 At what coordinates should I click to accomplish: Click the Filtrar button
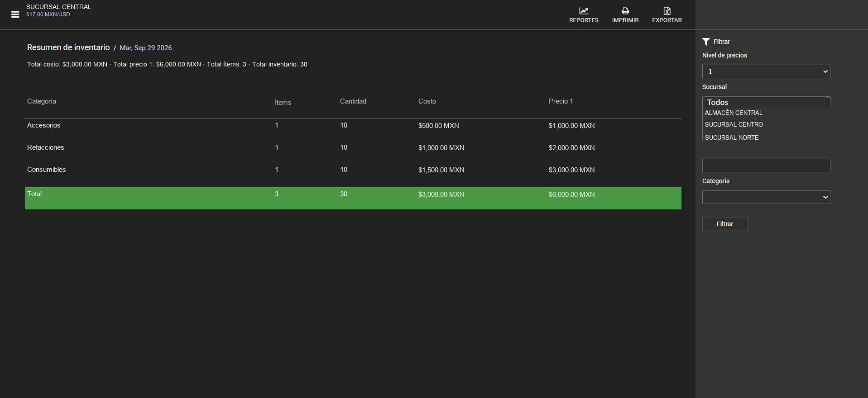tap(725, 224)
